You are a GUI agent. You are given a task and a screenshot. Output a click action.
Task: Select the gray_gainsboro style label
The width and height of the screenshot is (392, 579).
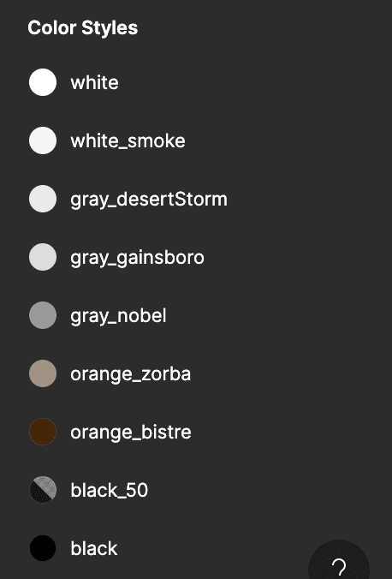[137, 258]
